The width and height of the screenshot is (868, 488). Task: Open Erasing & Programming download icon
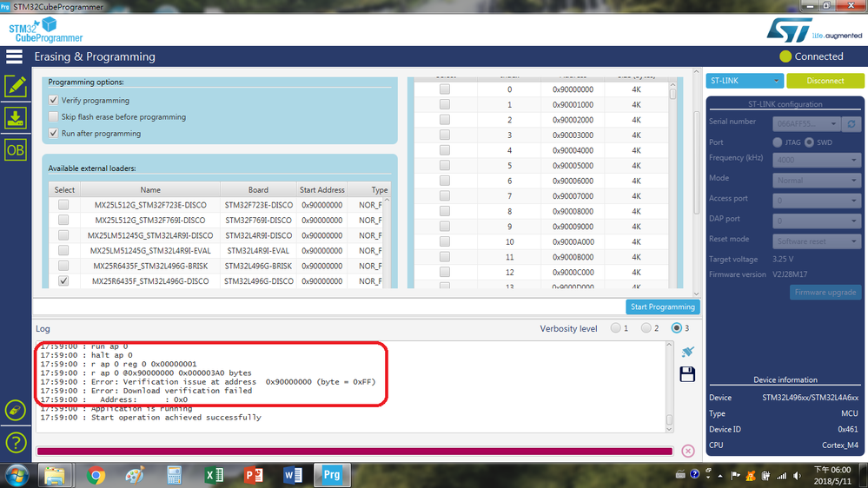(x=16, y=118)
